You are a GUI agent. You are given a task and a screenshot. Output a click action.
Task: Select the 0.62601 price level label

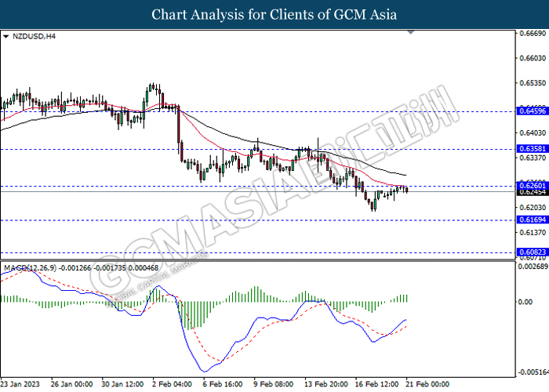click(533, 186)
